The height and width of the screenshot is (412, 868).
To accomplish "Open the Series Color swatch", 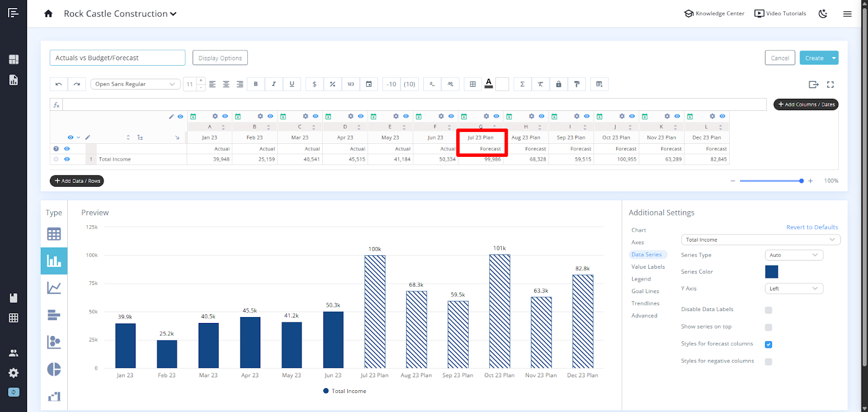I will (x=771, y=272).
